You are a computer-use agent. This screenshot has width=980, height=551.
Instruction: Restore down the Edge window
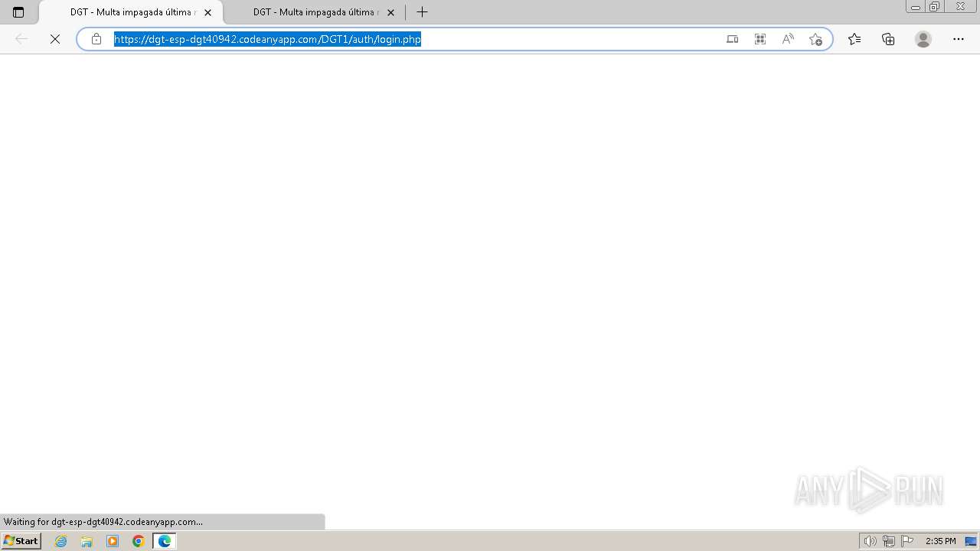coord(935,7)
